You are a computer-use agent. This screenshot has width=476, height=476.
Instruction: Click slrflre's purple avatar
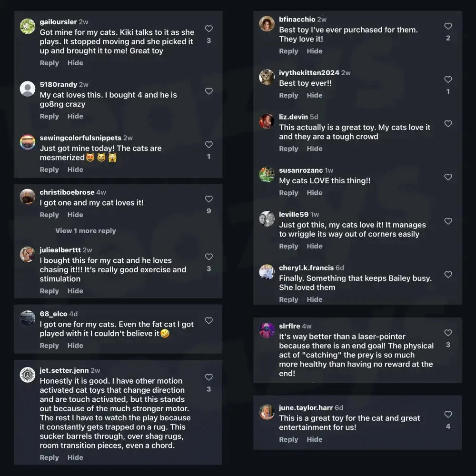coord(267,330)
